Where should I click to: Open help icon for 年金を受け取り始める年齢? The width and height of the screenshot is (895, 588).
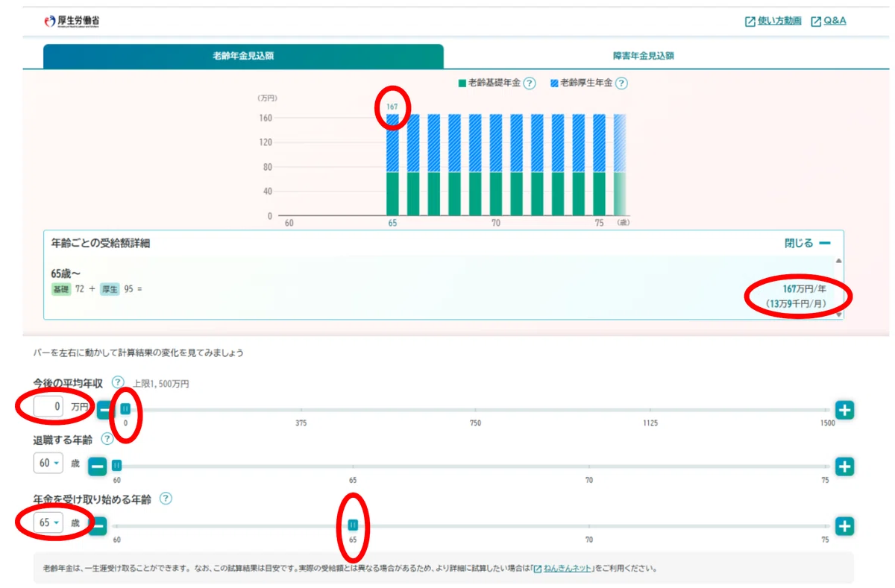click(x=166, y=499)
